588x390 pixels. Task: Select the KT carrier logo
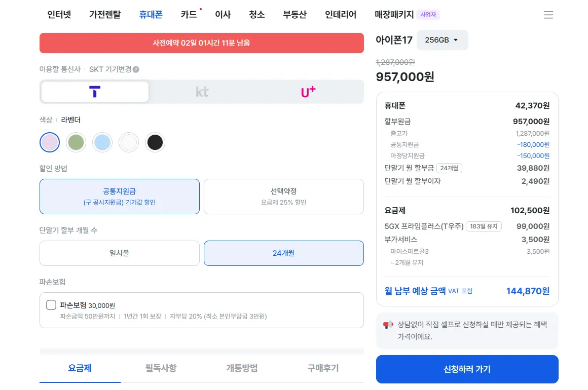coord(202,92)
